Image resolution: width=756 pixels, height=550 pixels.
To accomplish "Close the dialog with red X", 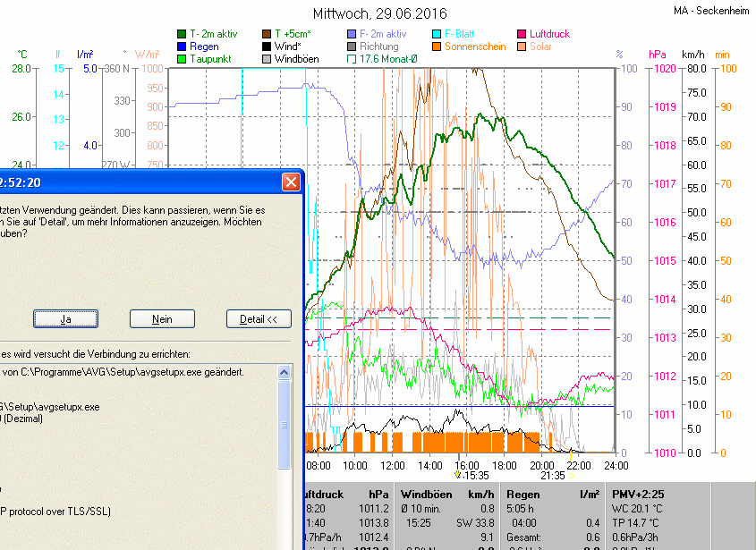I will pos(291,182).
